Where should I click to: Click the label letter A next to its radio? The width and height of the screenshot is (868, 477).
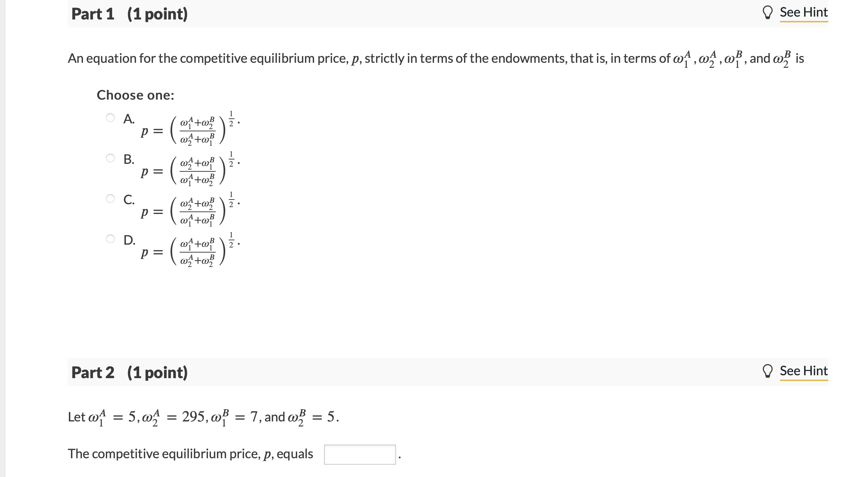tap(128, 118)
